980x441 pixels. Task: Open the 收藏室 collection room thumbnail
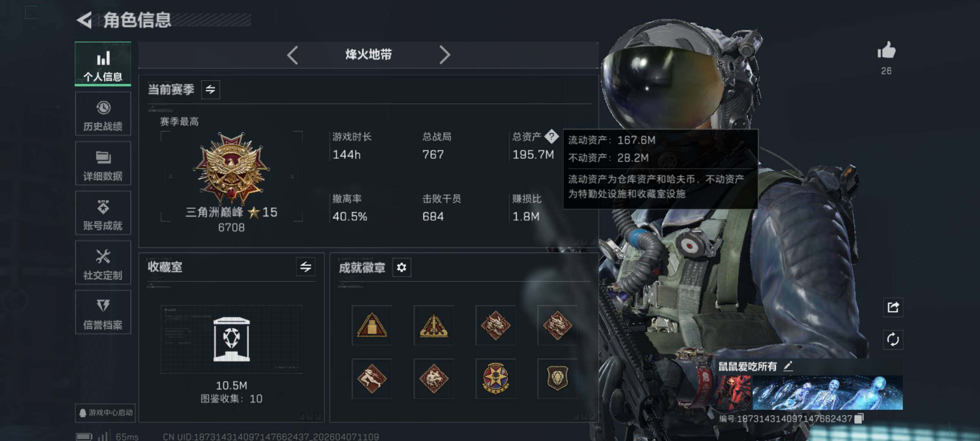[232, 339]
